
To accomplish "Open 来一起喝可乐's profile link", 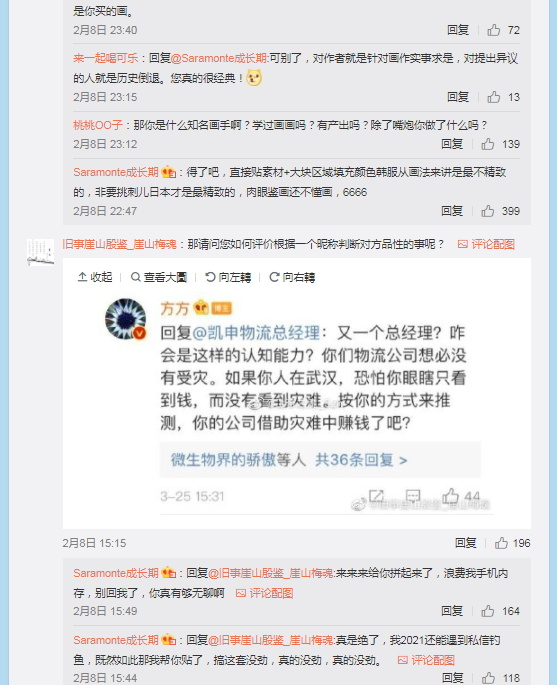I will [x=106, y=58].
